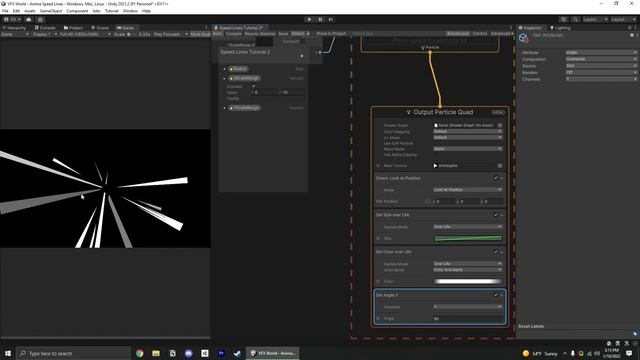Open the account icon dropdown in top toolbar
640x360 pixels.
12,19
